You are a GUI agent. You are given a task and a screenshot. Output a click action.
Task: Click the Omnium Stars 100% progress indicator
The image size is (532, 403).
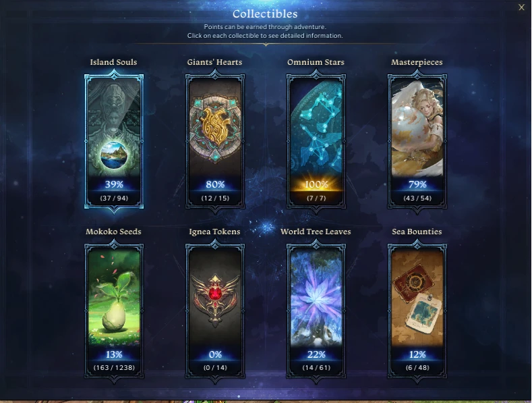click(316, 184)
